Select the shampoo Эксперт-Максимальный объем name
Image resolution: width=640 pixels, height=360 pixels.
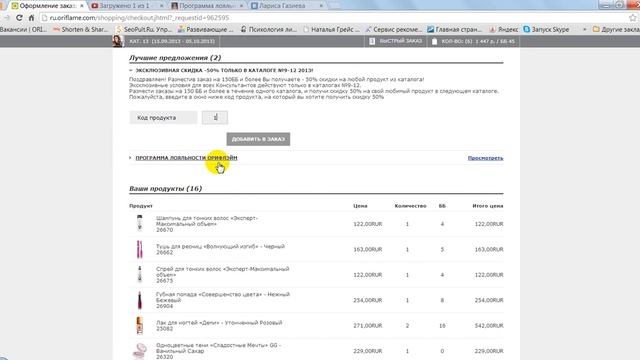pyautogui.click(x=207, y=221)
